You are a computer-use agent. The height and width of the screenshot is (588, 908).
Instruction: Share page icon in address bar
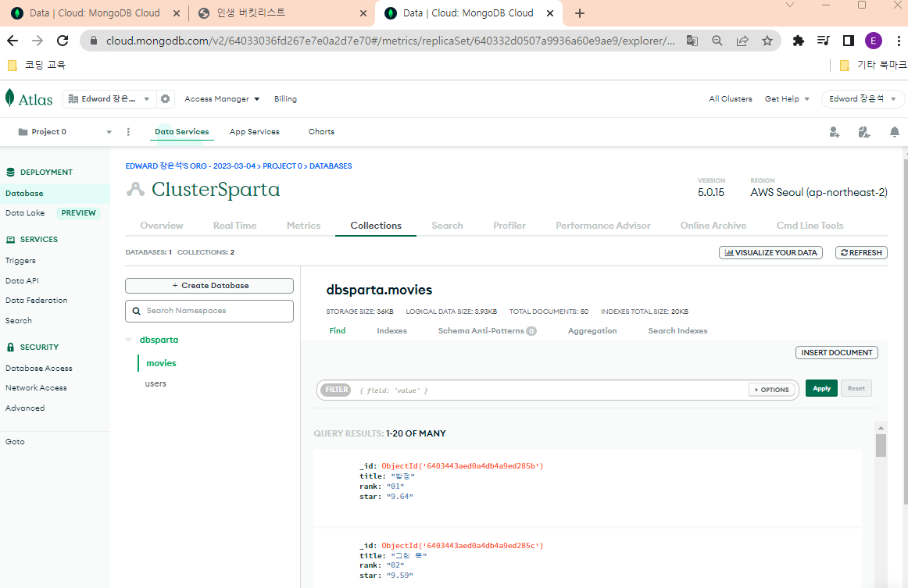742,41
